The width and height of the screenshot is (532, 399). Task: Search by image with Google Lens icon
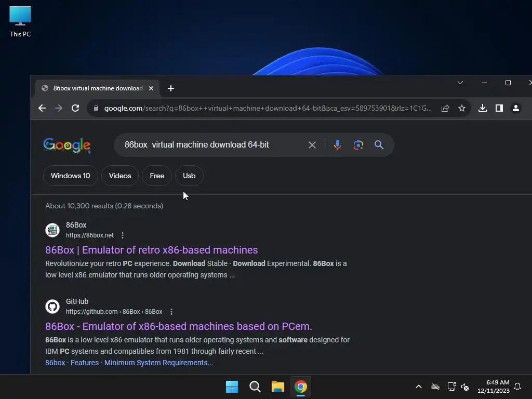pyautogui.click(x=358, y=145)
